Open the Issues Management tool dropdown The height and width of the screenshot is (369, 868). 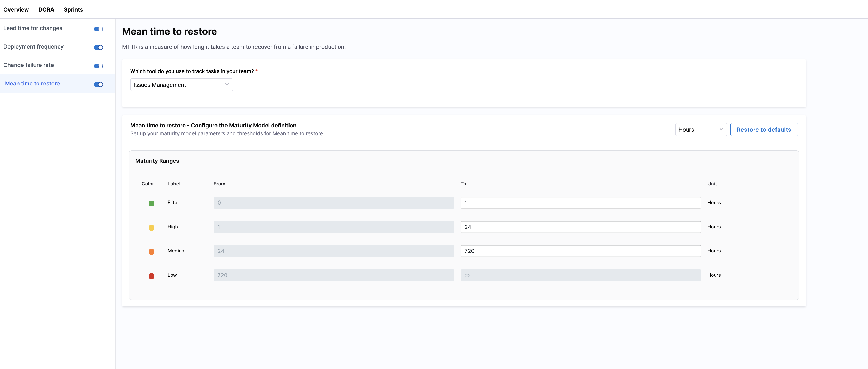181,85
